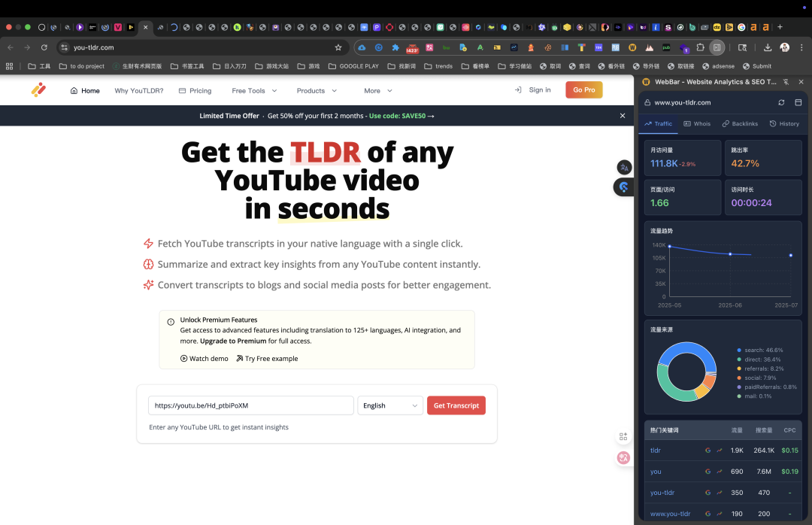Click the blue cloud extension icon
This screenshot has width=812, height=525.
pos(362,47)
